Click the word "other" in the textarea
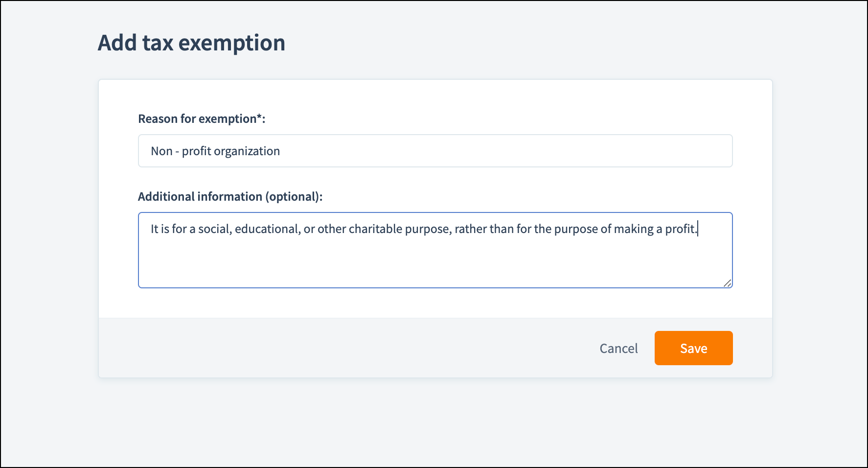The height and width of the screenshot is (468, 868). coord(331,229)
